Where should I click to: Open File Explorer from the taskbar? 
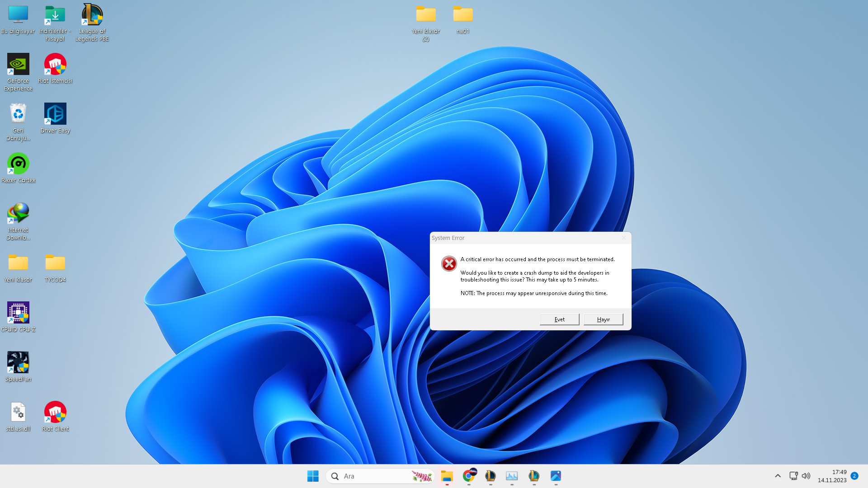pyautogui.click(x=447, y=476)
